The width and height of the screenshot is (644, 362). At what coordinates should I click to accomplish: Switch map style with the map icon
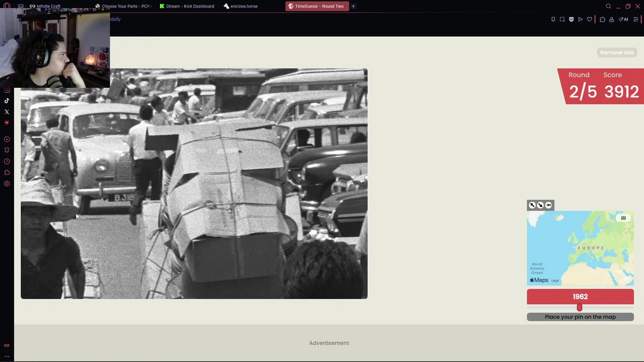pyautogui.click(x=623, y=218)
